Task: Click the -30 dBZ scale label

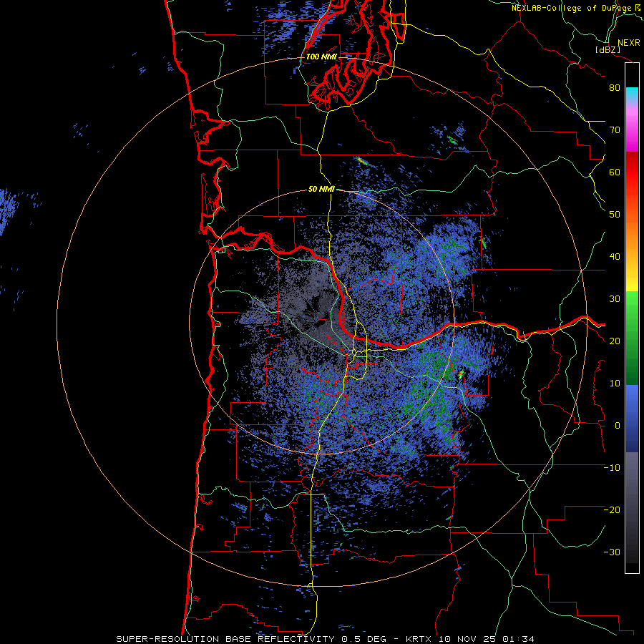Action: [x=612, y=552]
